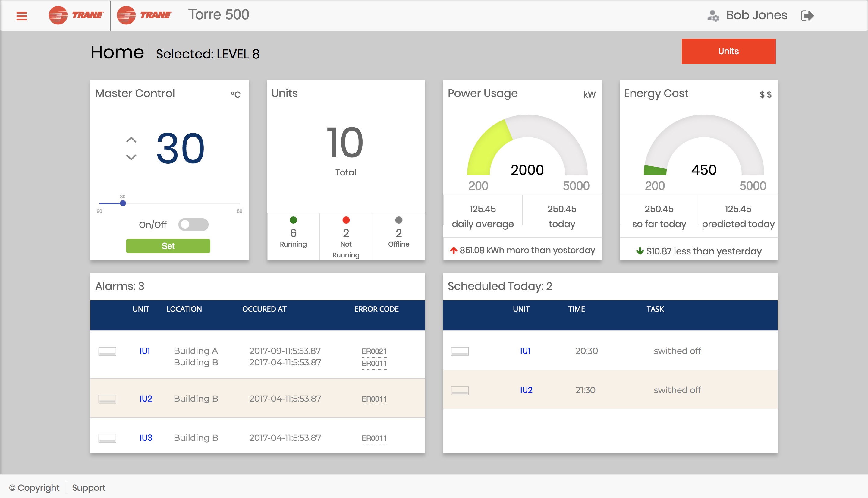
Task: Open the hamburger navigation menu
Action: pyautogui.click(x=21, y=15)
